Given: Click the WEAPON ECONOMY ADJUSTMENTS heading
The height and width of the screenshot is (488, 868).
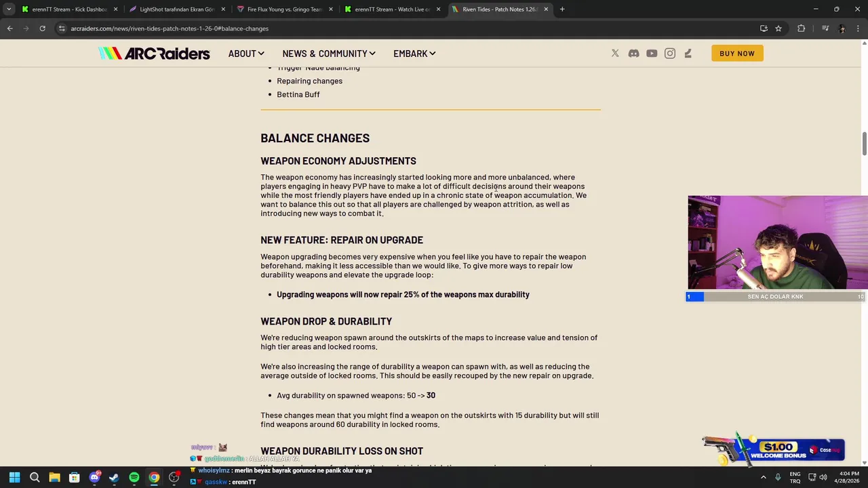Looking at the screenshot, I should [338, 161].
